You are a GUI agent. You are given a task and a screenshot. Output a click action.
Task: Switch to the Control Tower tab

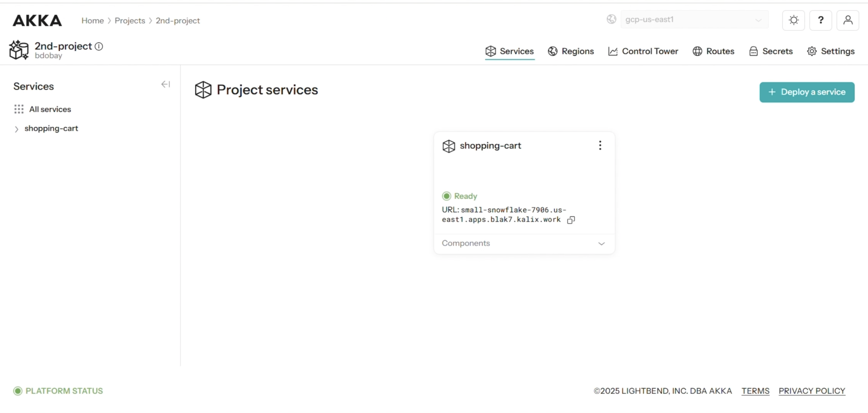643,51
